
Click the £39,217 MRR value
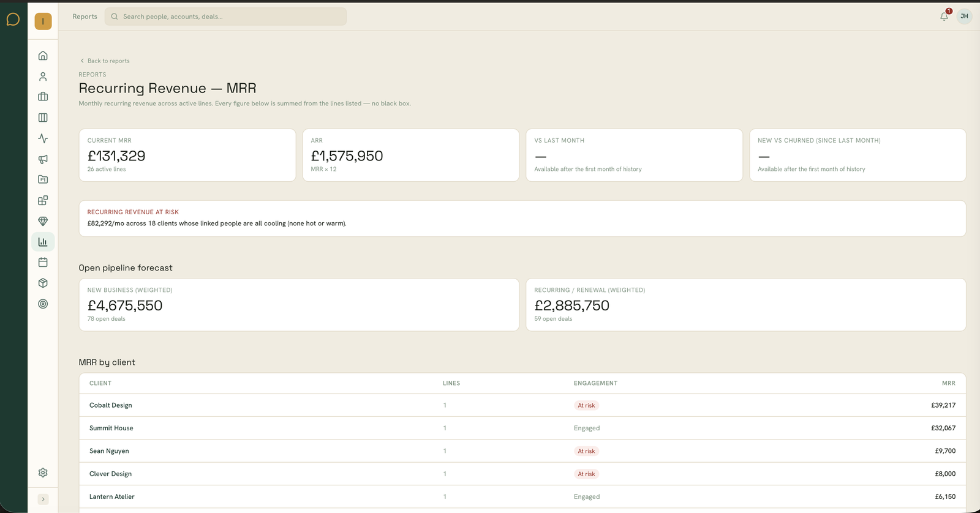(x=943, y=405)
